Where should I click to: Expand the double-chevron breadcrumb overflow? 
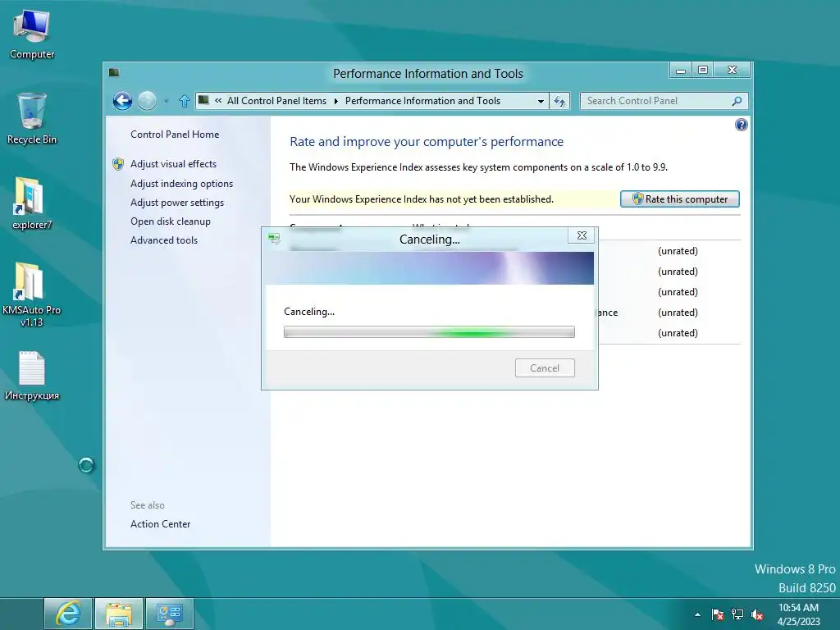[x=218, y=100]
